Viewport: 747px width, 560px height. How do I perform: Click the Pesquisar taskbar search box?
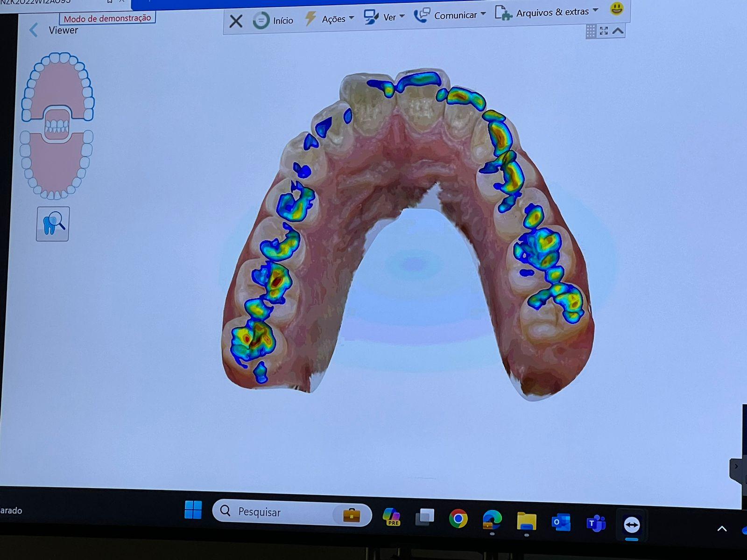click(x=292, y=512)
